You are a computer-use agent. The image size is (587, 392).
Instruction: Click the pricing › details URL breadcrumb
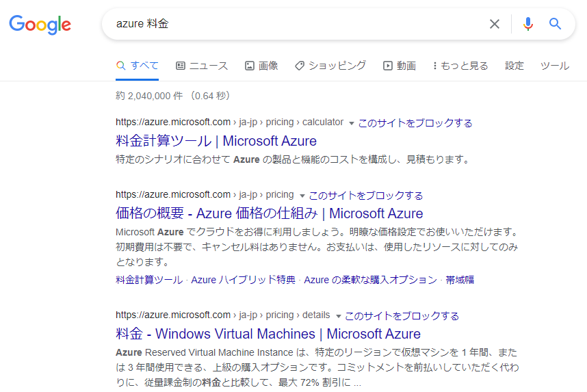(223, 315)
